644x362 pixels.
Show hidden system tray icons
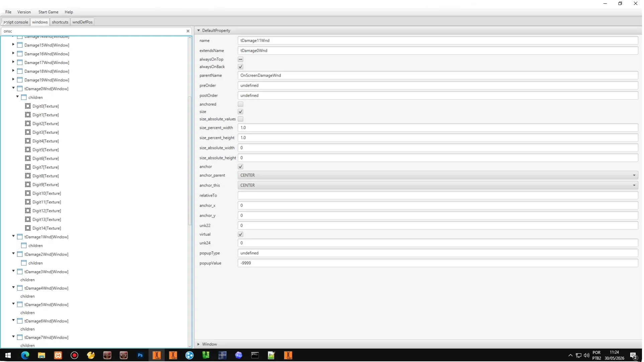(x=570, y=355)
